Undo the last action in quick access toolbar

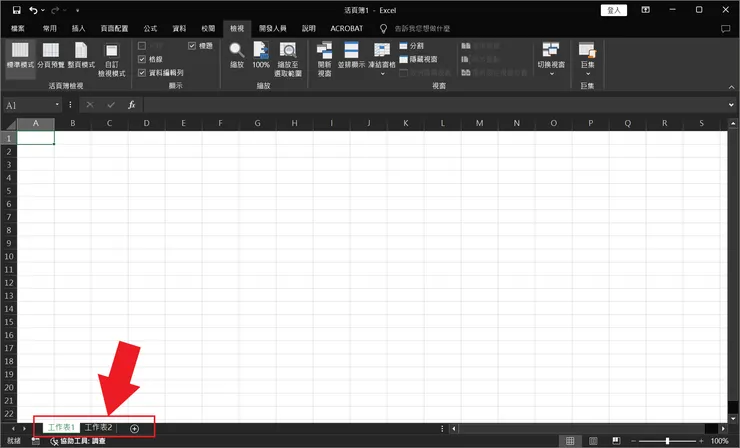(33, 10)
